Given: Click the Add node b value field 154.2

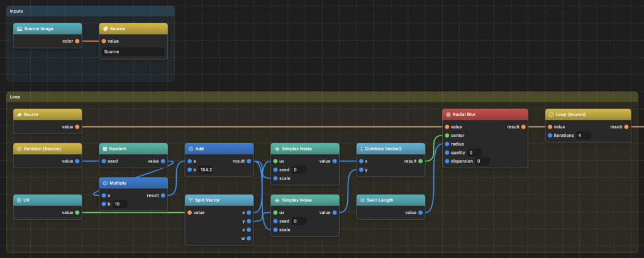Looking at the screenshot, I should click(206, 170).
